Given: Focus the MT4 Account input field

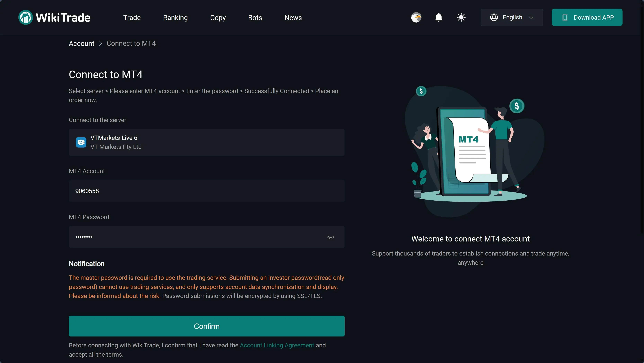Looking at the screenshot, I should (x=207, y=191).
